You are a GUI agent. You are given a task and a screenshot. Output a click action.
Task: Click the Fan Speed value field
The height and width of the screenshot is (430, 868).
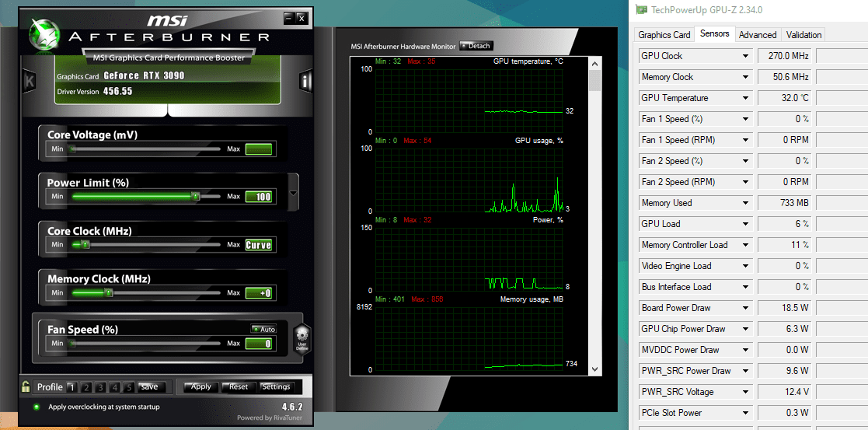259,344
